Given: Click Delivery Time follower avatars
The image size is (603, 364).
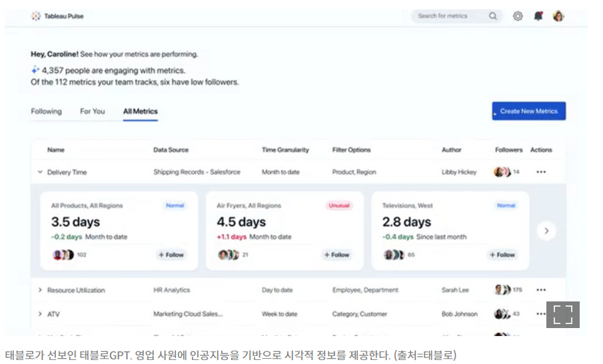Looking at the screenshot, I should (x=502, y=172).
